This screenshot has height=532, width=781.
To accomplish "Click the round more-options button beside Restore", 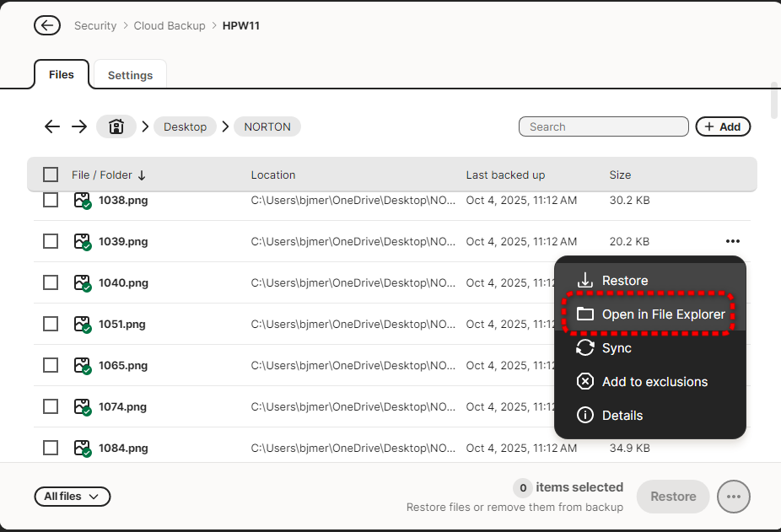I will 733,497.
